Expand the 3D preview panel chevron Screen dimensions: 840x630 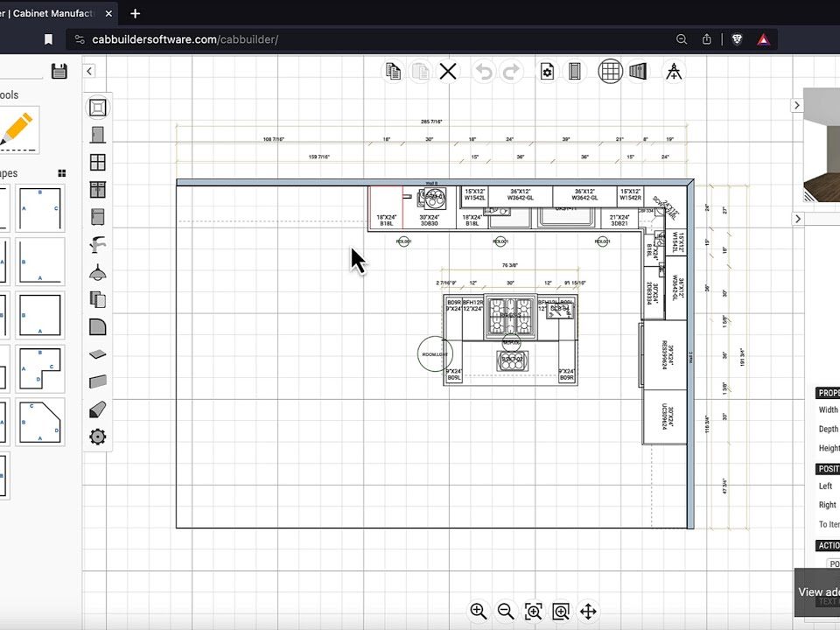point(796,105)
